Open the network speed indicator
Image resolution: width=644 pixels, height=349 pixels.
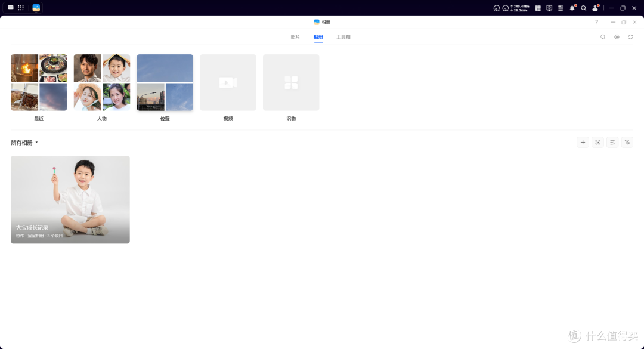(519, 8)
